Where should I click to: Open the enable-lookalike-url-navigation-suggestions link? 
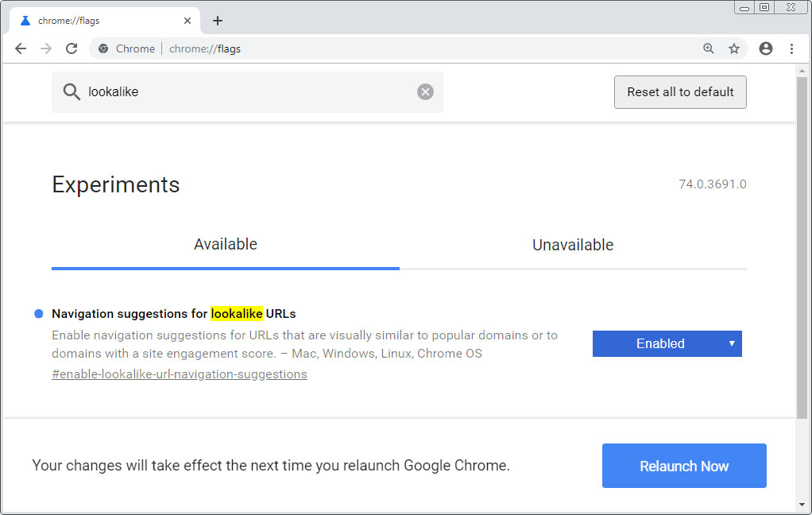(x=179, y=374)
